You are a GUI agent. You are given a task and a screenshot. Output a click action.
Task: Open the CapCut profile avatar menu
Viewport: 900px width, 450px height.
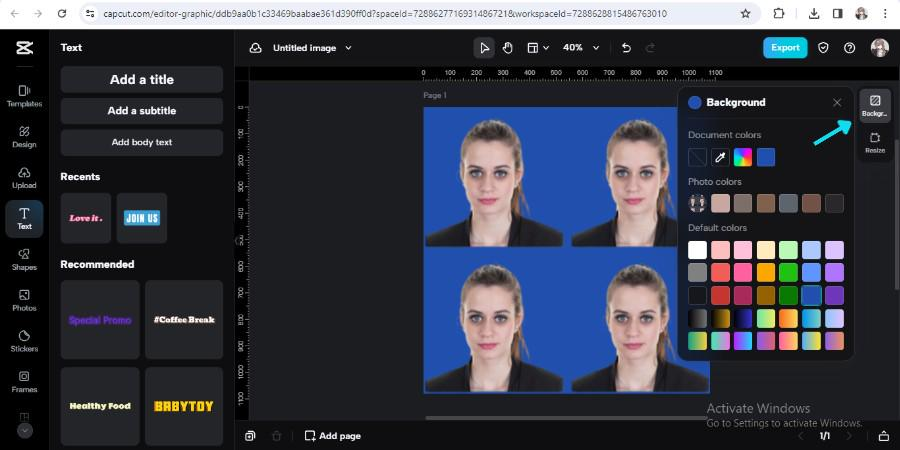[x=879, y=48]
